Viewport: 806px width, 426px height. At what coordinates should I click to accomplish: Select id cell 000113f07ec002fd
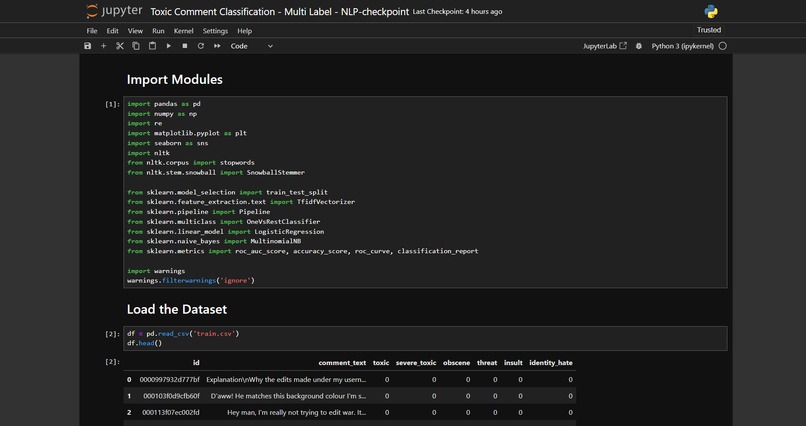click(171, 413)
